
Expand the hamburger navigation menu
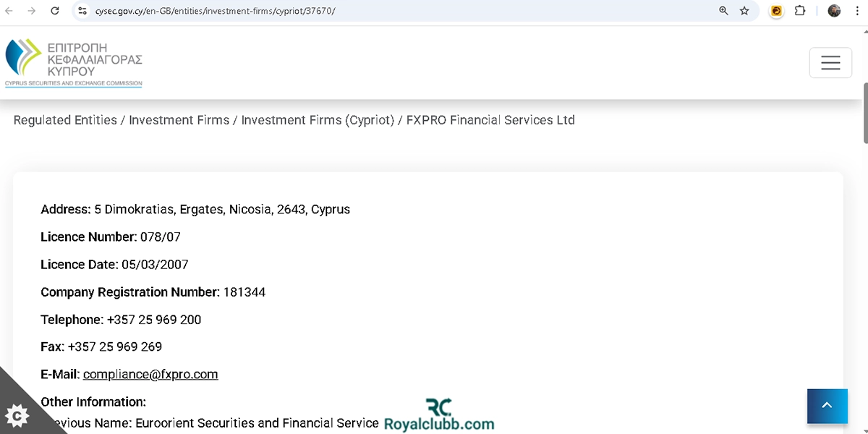(830, 63)
